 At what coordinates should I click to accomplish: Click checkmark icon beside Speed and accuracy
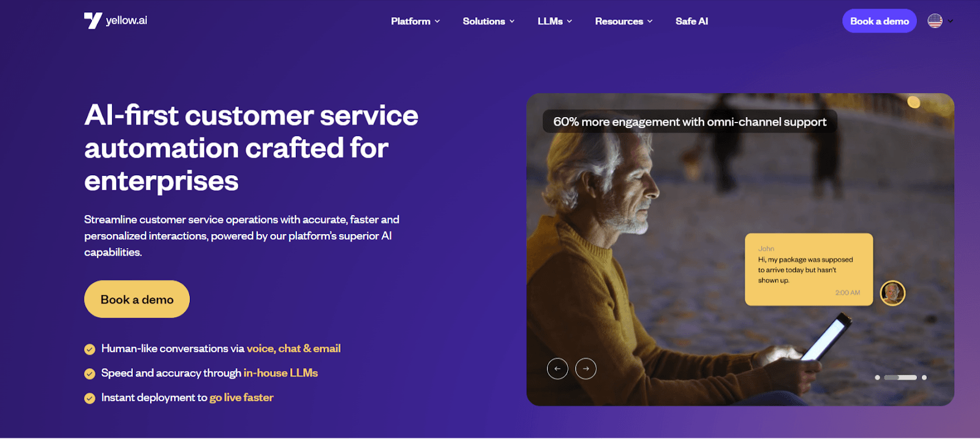89,374
